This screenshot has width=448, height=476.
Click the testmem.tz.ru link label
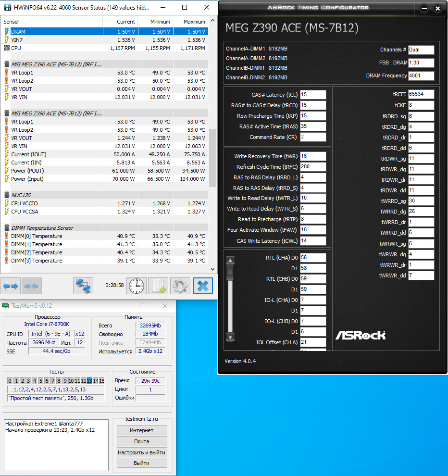click(142, 419)
